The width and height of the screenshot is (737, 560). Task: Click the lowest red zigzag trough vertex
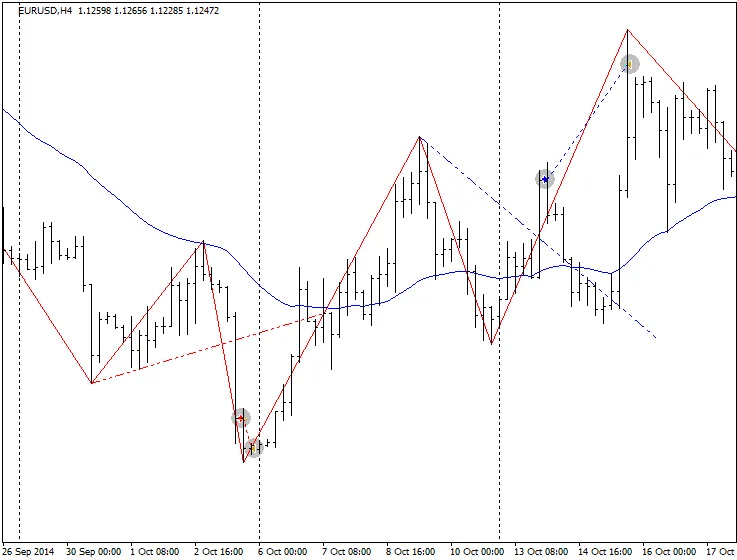244,462
